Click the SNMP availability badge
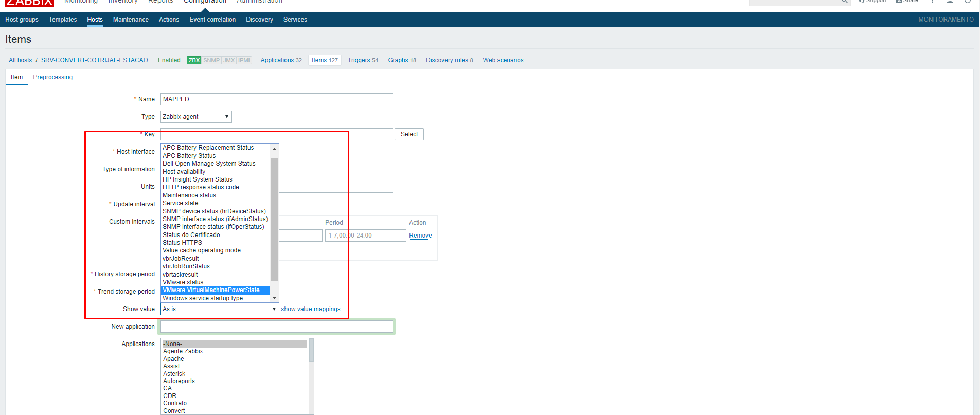 coord(211,60)
